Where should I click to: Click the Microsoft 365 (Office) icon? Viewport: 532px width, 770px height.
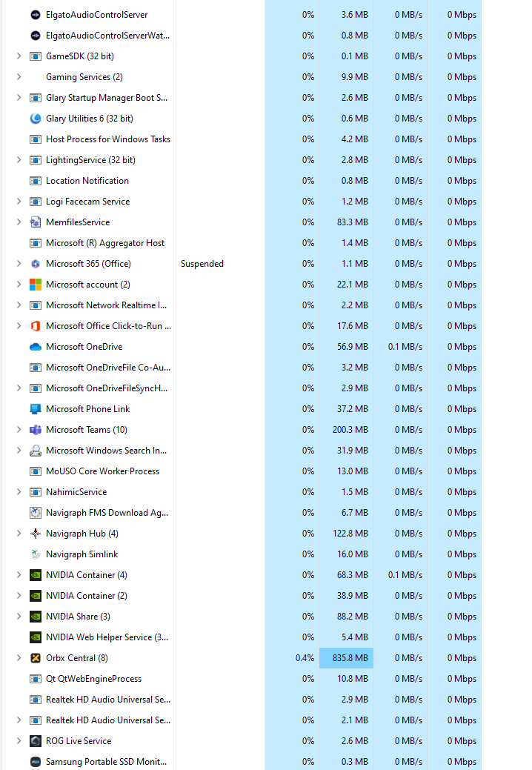pos(36,264)
